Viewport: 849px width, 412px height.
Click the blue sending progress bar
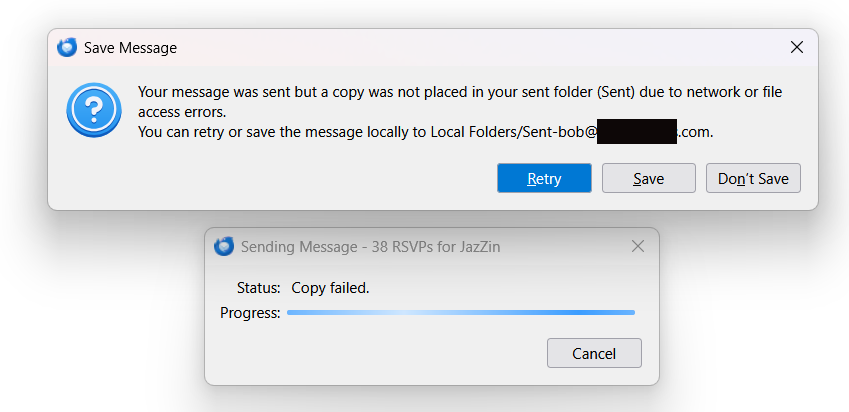460,313
